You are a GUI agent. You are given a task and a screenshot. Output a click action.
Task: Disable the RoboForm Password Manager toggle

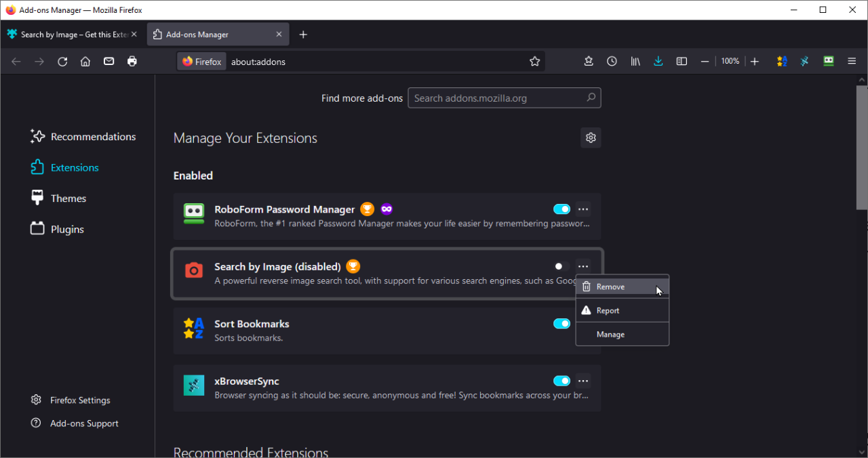561,209
